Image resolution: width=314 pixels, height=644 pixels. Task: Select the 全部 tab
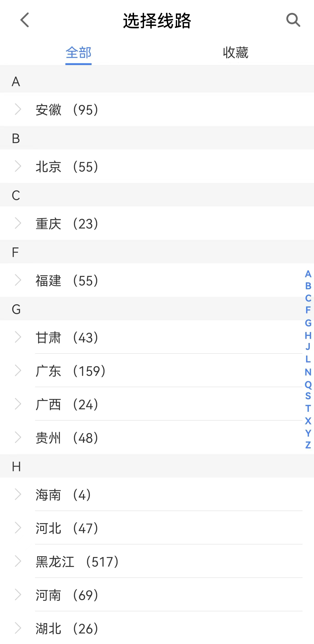78,53
